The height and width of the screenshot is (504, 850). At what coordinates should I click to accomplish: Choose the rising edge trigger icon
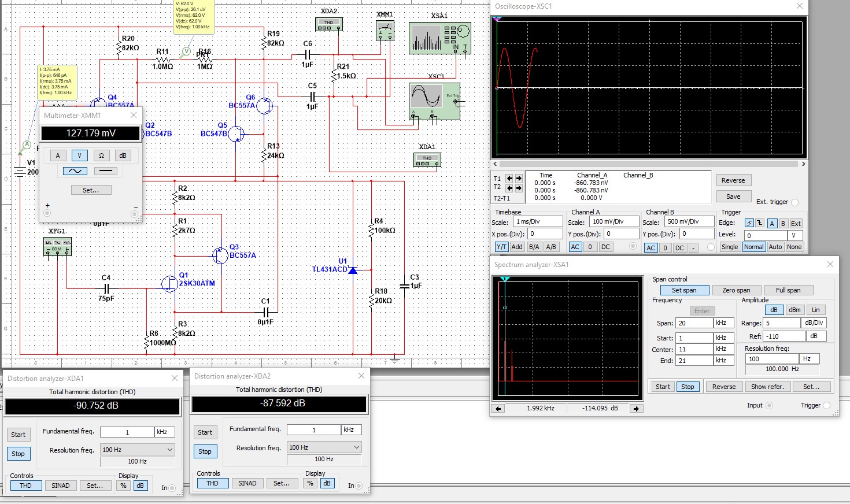pyautogui.click(x=749, y=224)
